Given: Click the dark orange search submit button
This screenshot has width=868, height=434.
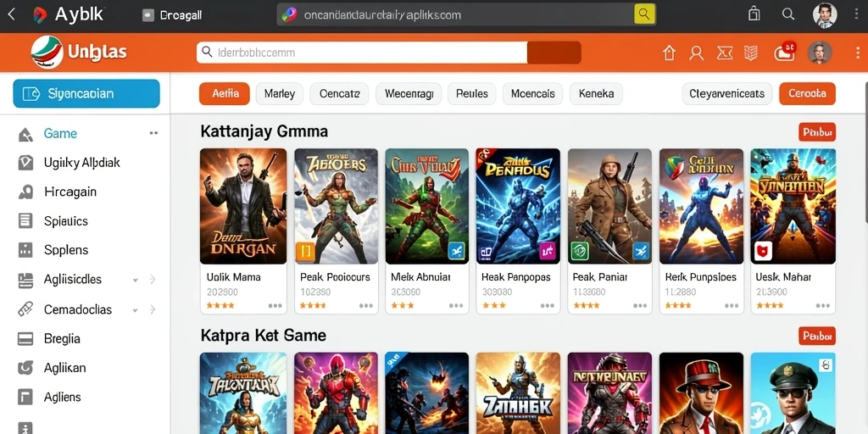Looking at the screenshot, I should pos(554,53).
